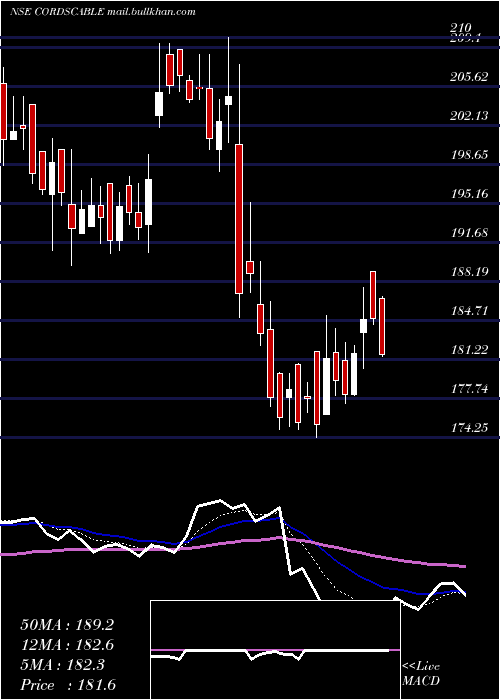The height and width of the screenshot is (700, 500).
Task: Click the last red candlestick on the right
Action: coord(382,327)
